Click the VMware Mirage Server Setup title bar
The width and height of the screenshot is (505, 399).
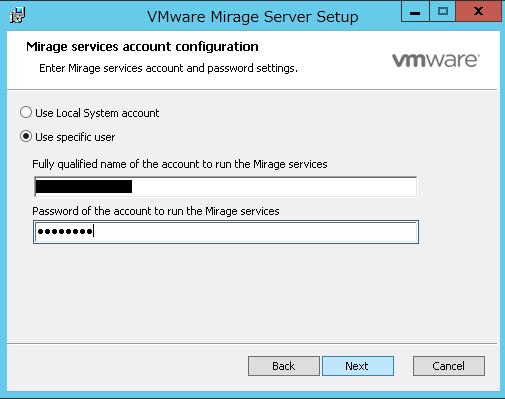[x=253, y=16]
